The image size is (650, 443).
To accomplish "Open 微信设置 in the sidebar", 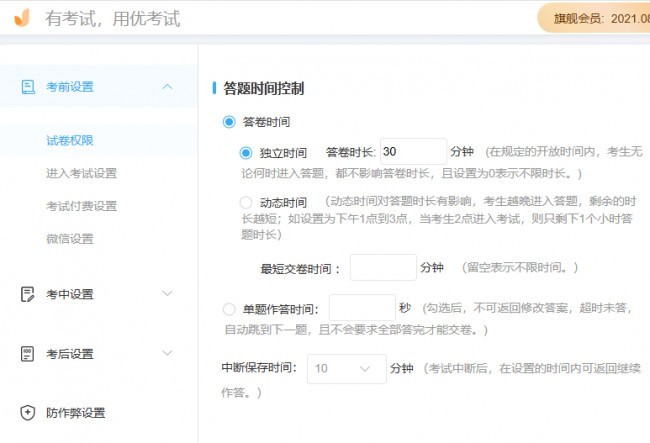I will 70,239.
